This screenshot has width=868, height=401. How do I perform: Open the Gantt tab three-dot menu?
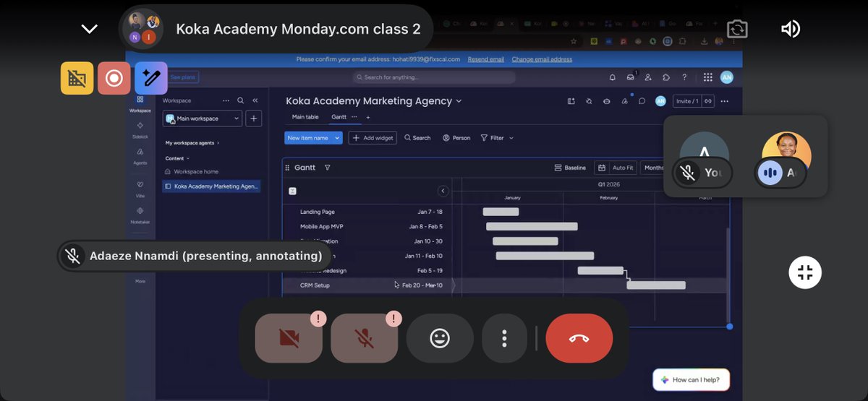354,117
